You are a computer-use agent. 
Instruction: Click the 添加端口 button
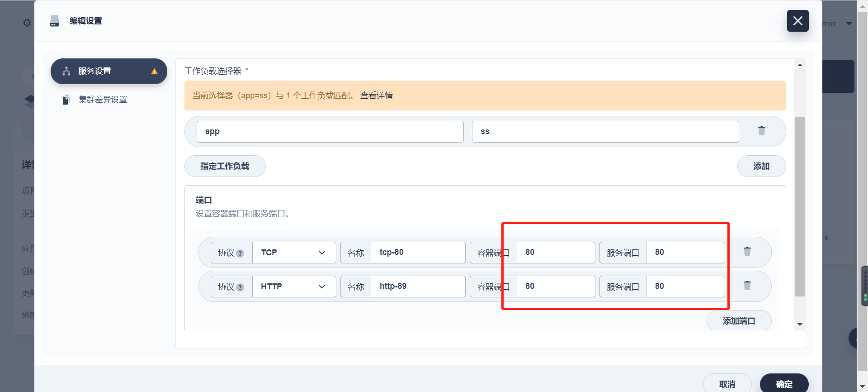739,320
